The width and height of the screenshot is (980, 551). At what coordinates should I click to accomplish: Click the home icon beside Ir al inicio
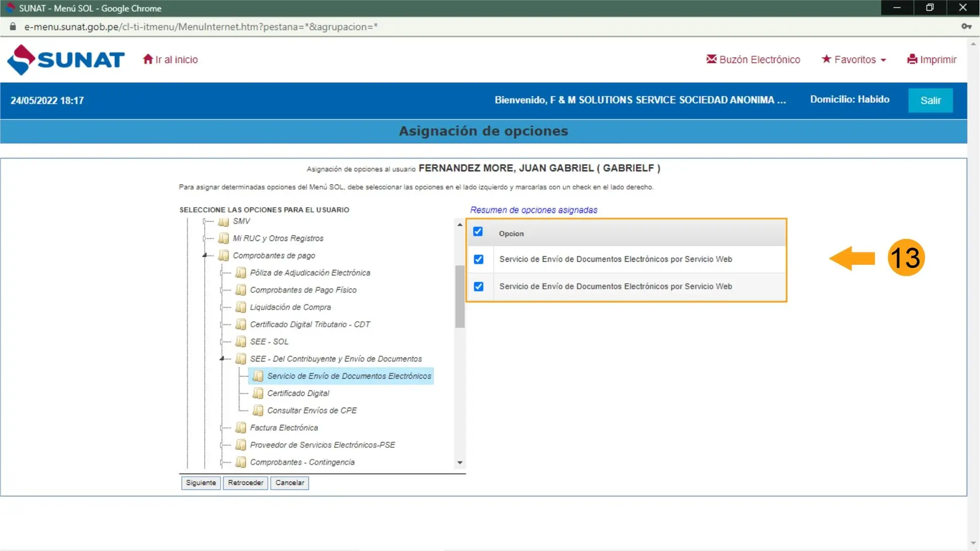click(148, 59)
